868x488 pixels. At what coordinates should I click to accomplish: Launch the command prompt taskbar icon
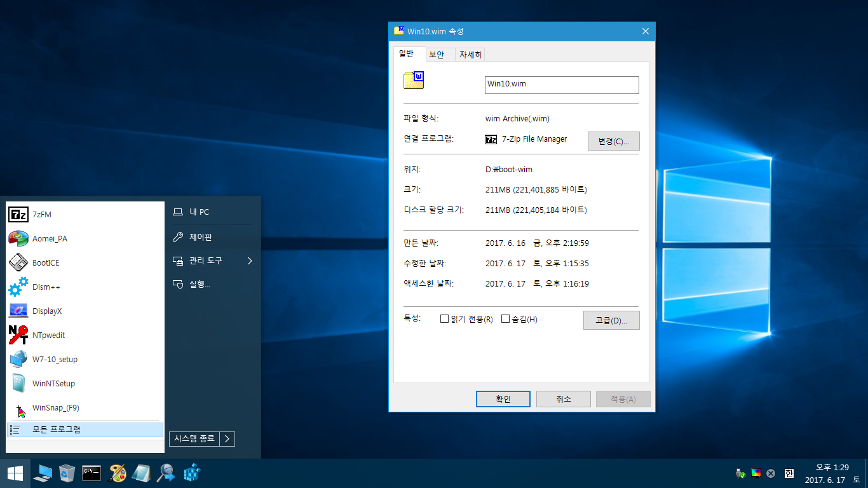pos(92,473)
